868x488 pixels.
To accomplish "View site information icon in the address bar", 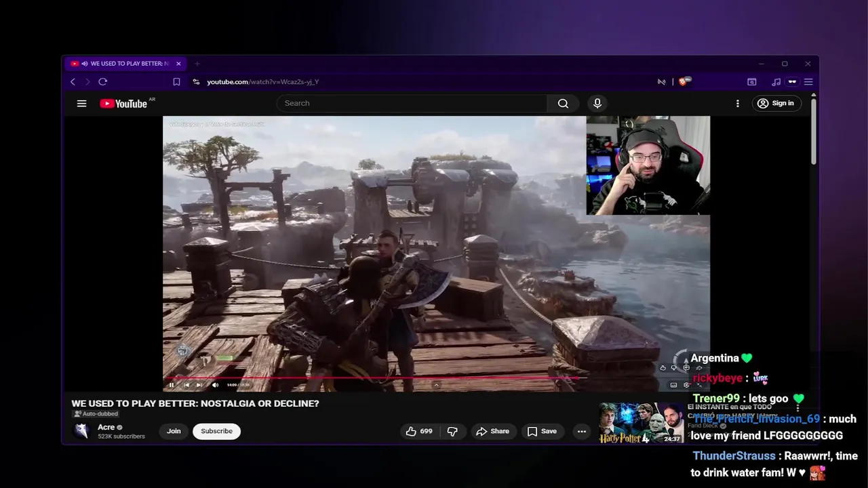I will tap(196, 82).
